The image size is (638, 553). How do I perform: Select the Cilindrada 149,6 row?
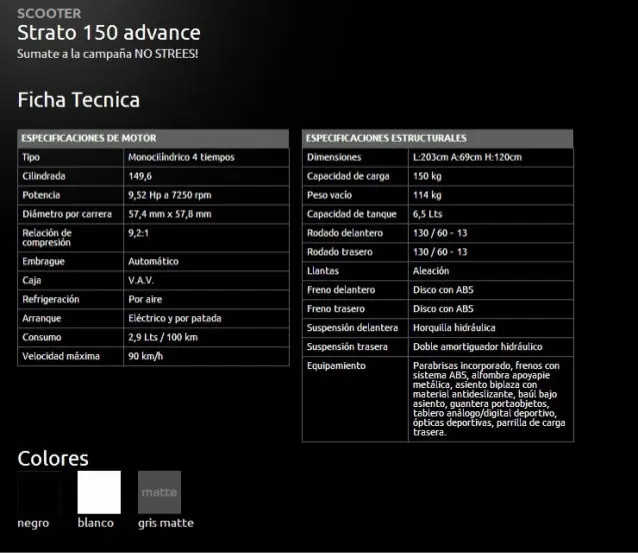tap(153, 176)
